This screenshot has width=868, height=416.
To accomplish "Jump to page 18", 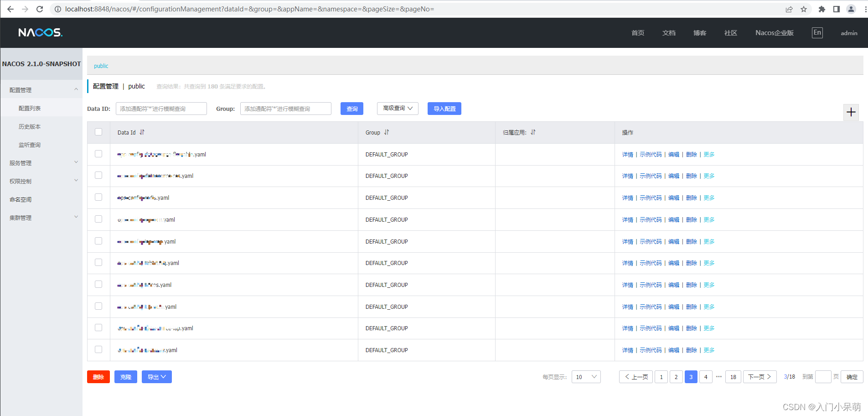I will tap(733, 377).
